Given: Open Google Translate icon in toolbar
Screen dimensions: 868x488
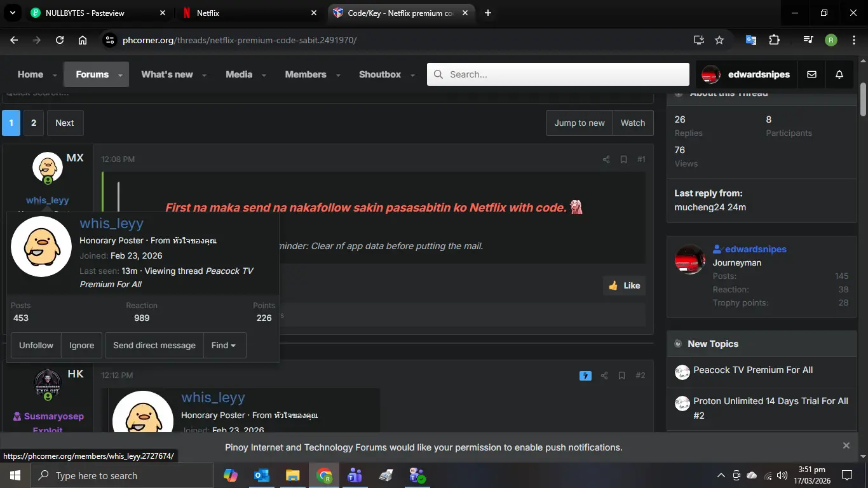Looking at the screenshot, I should [x=751, y=40].
